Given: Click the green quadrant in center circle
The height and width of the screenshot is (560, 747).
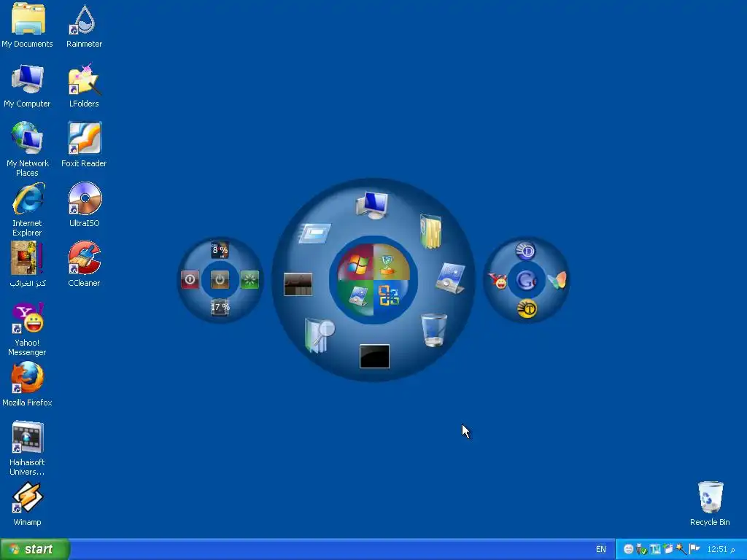Looking at the screenshot, I should click(357, 297).
